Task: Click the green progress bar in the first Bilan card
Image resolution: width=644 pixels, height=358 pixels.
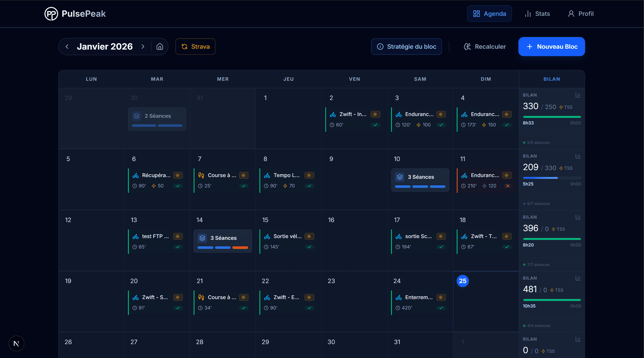Action: pos(551,117)
